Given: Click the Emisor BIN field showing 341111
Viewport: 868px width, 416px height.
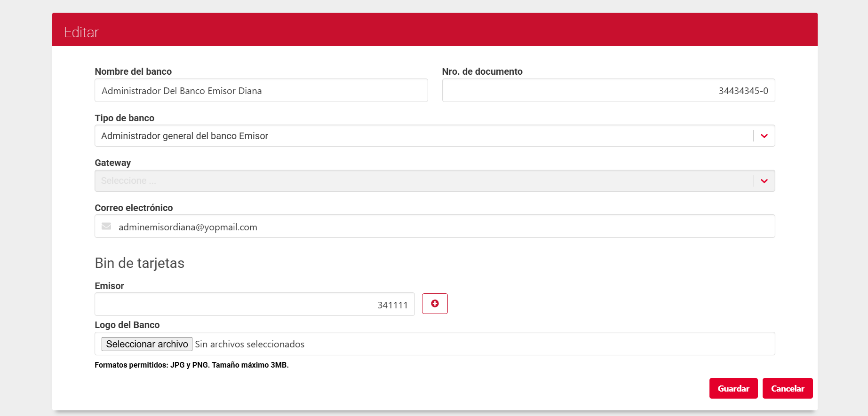Looking at the screenshot, I should (254, 305).
